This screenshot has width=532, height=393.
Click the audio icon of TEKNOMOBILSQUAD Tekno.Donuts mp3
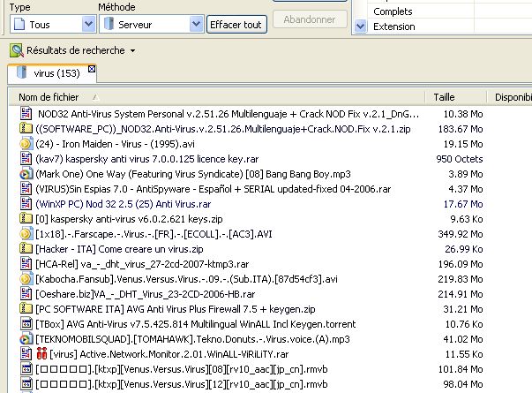pos(26,338)
